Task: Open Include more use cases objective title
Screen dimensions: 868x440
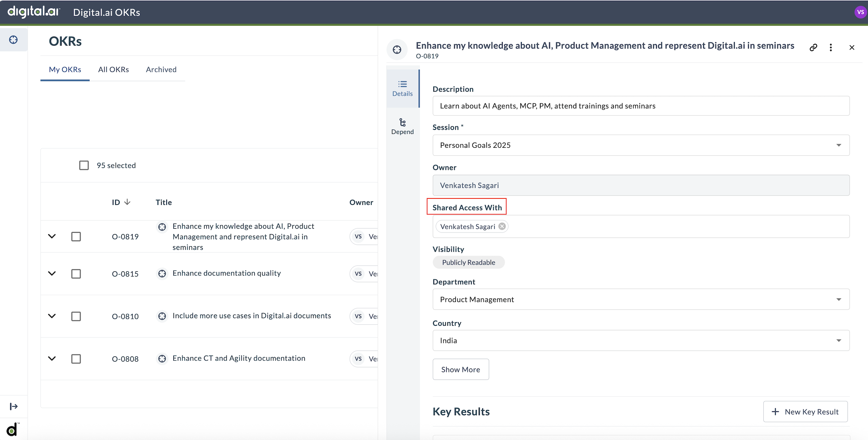Action: (252, 316)
